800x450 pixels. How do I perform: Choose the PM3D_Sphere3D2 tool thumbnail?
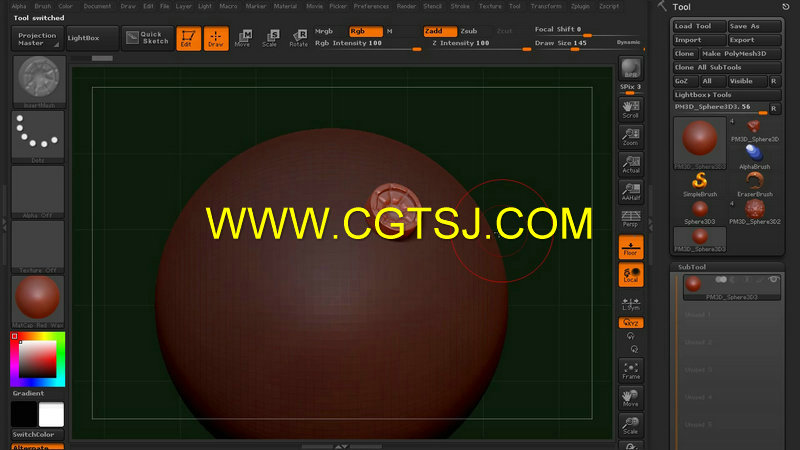pyautogui.click(x=755, y=212)
